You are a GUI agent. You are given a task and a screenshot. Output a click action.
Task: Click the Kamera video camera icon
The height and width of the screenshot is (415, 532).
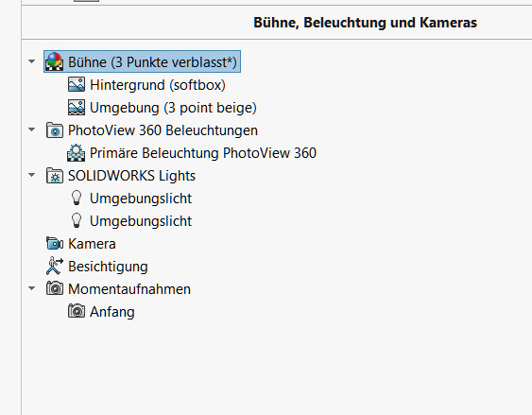coord(55,243)
